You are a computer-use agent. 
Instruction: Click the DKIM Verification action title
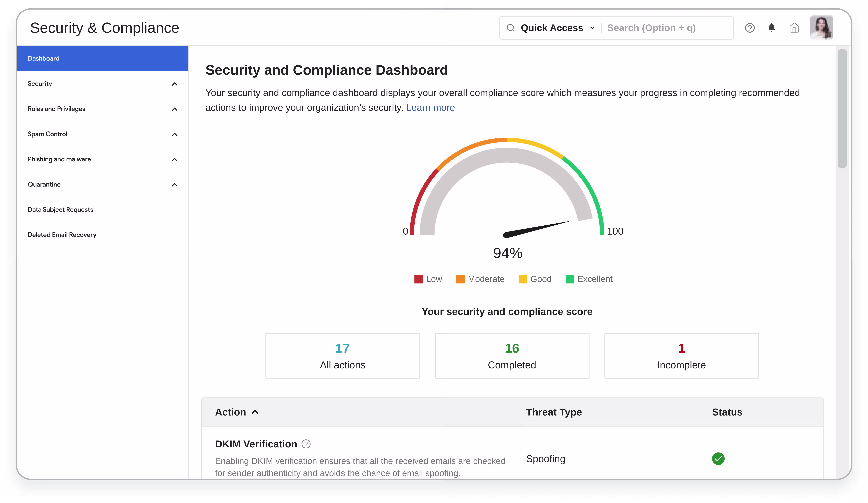(x=256, y=444)
